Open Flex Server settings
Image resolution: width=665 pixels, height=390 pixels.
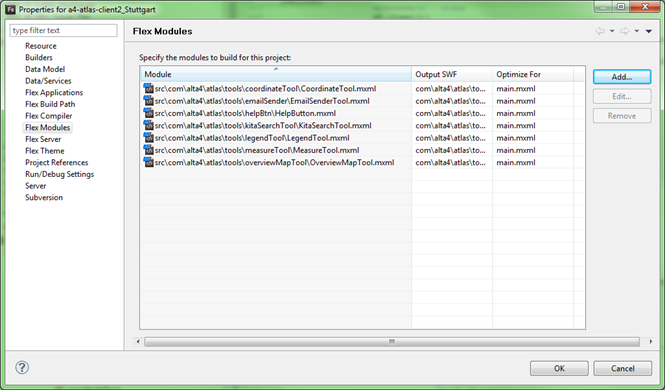click(43, 139)
